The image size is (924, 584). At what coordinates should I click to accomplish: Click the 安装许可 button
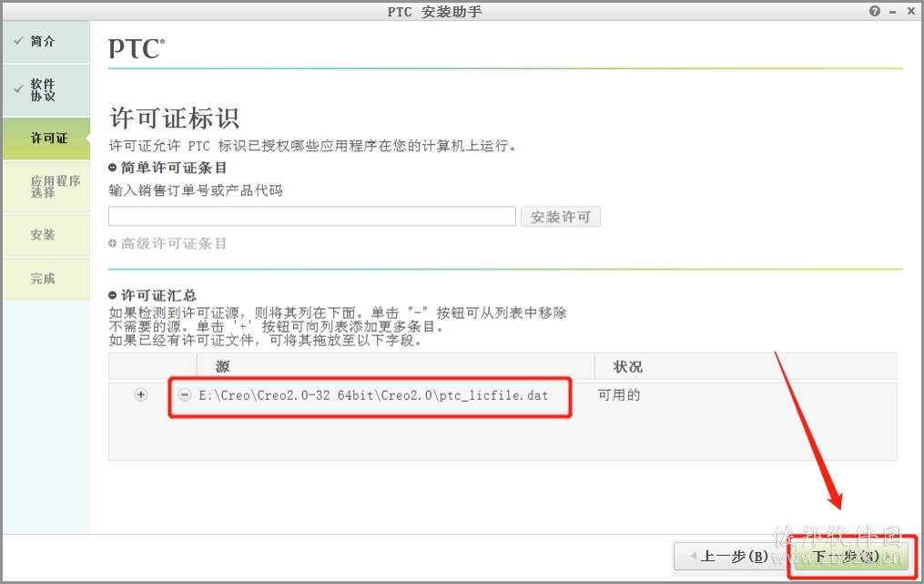point(561,217)
